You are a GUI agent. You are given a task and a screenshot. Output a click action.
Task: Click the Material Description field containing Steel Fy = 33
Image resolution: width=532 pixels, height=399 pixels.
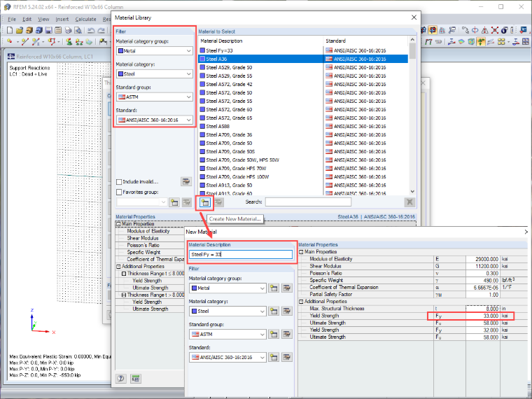(x=241, y=255)
